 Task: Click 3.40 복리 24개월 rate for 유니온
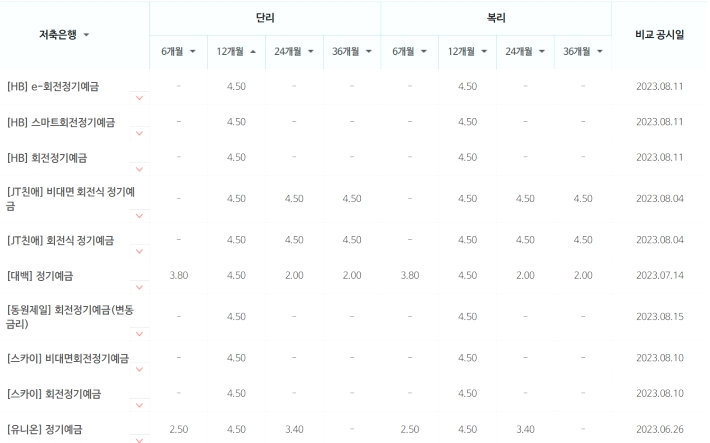click(x=525, y=429)
